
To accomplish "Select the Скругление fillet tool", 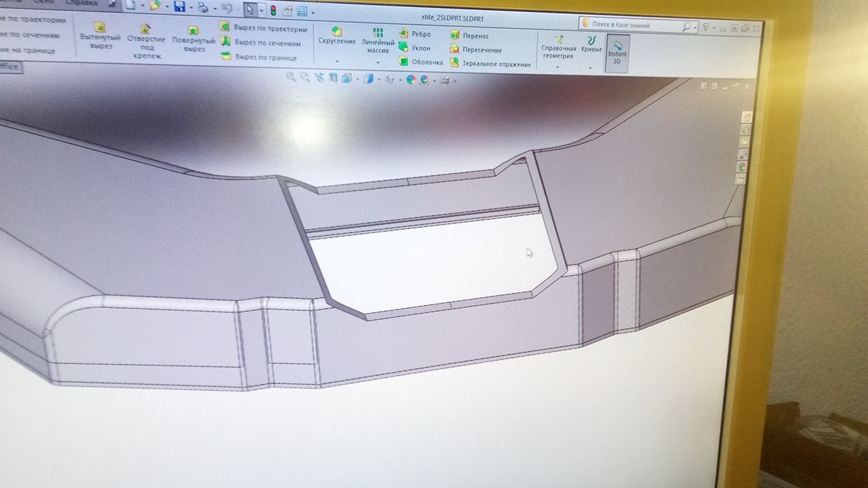I will [x=337, y=36].
